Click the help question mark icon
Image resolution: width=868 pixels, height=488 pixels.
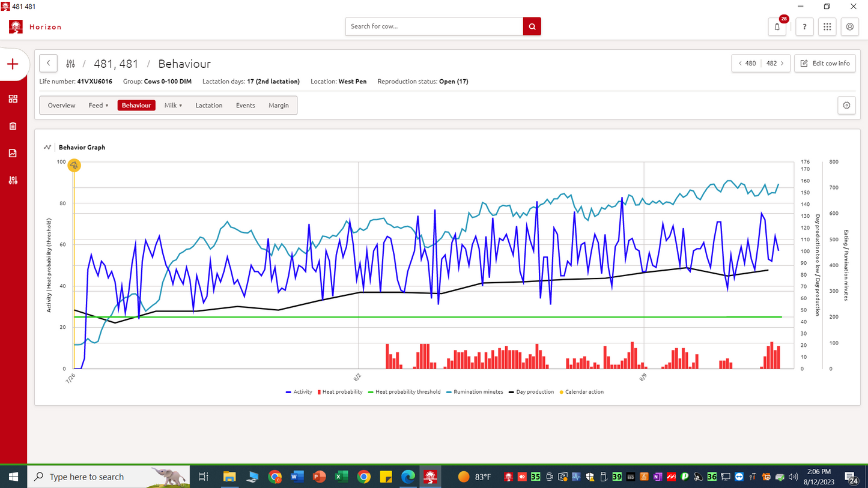[804, 26]
